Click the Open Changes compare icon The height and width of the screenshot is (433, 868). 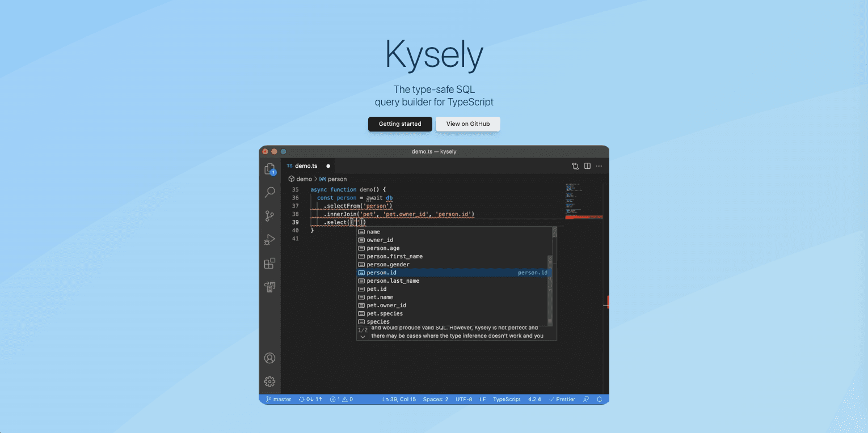tap(575, 166)
